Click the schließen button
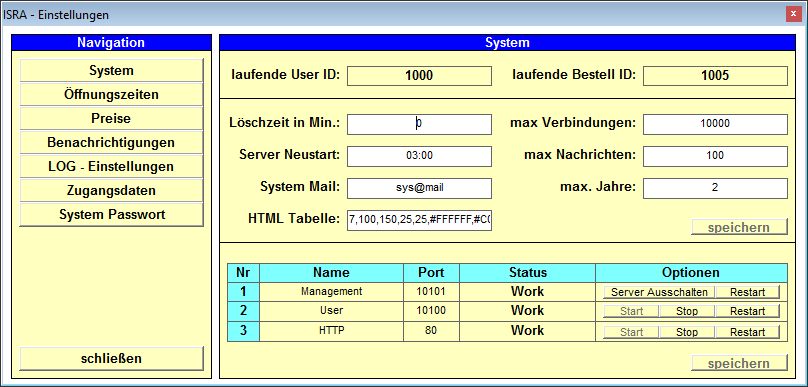The height and width of the screenshot is (387, 808). 111,359
